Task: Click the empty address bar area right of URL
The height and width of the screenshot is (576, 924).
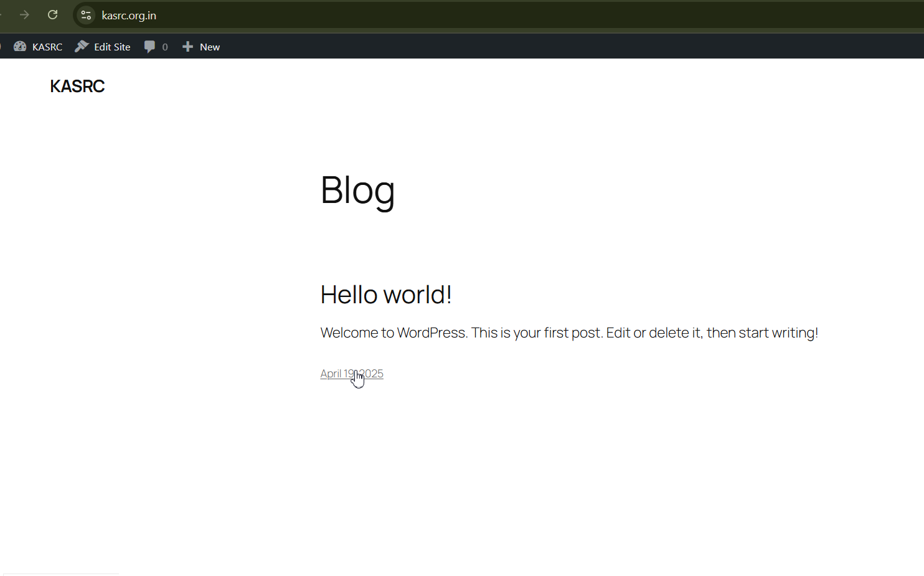Action: (529, 16)
